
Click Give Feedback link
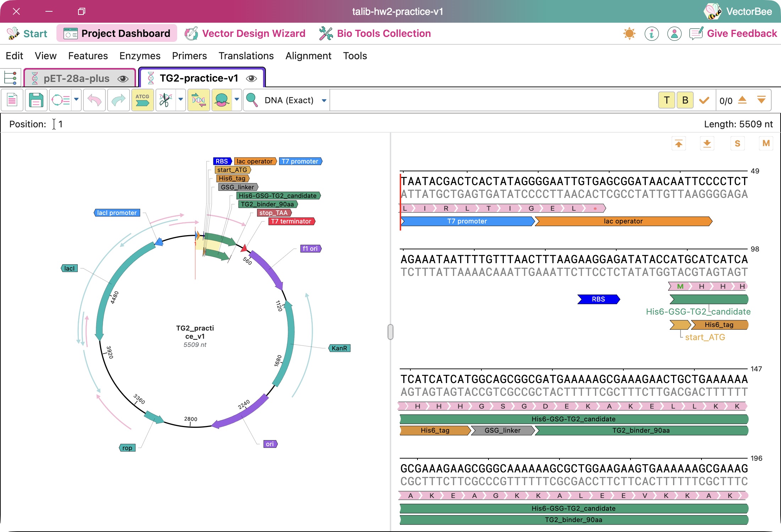[733, 34]
